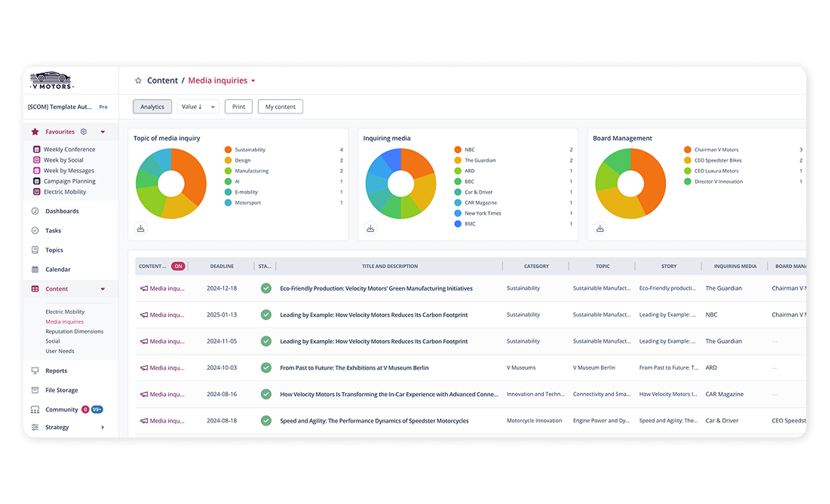The image size is (830, 504).
Task: Toggle the ON switch in the Content column header
Action: point(178,266)
